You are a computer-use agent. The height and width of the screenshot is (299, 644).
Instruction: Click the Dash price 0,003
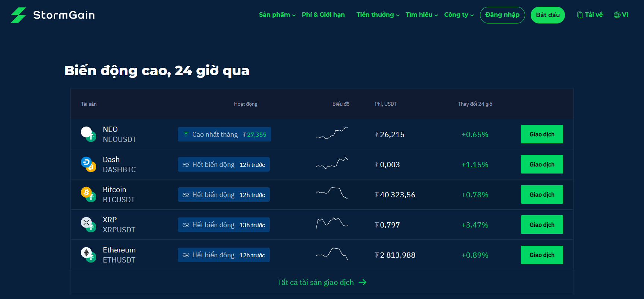[387, 165]
